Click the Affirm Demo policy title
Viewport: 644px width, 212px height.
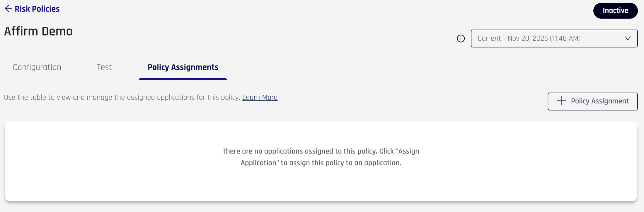(x=38, y=31)
